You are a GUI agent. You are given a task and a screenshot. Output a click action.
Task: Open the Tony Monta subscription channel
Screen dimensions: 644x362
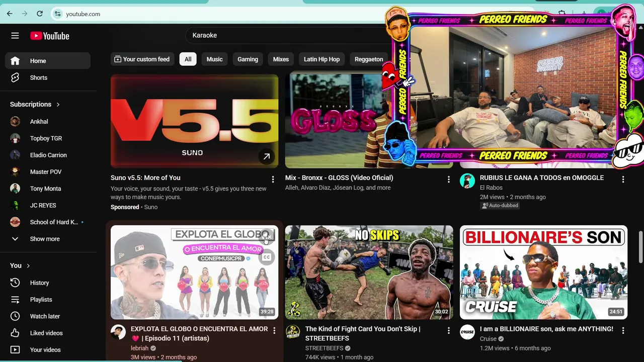(48, 189)
